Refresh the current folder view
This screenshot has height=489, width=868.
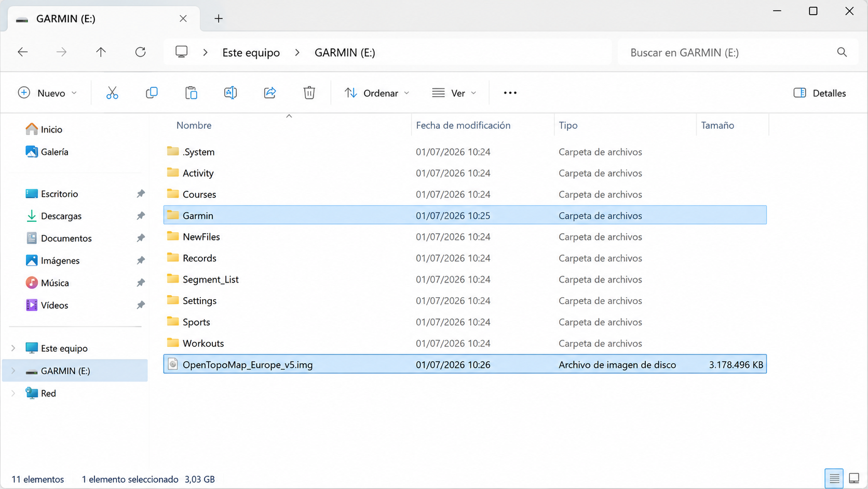coord(140,52)
